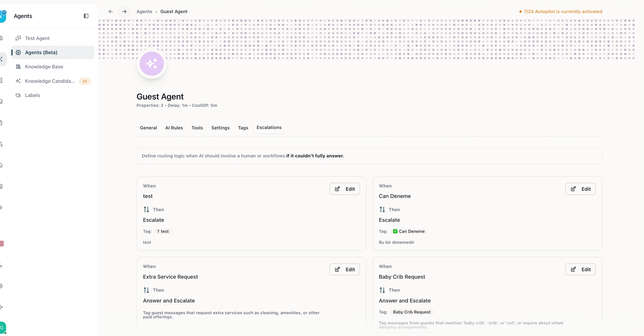The height and width of the screenshot is (336, 644).
Task: Click the Guest Agent avatar icon
Action: pyautogui.click(x=152, y=64)
